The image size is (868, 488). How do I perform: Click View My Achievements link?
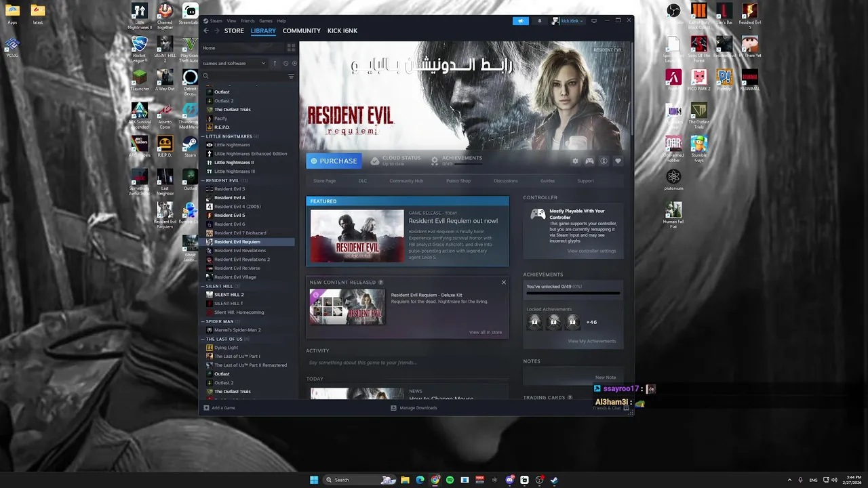pos(592,341)
